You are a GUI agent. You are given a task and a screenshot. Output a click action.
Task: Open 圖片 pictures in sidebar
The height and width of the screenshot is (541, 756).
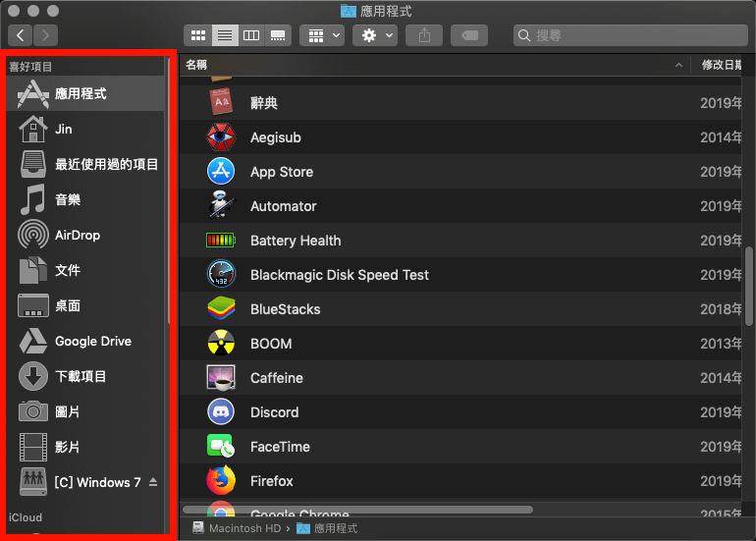tap(85, 411)
